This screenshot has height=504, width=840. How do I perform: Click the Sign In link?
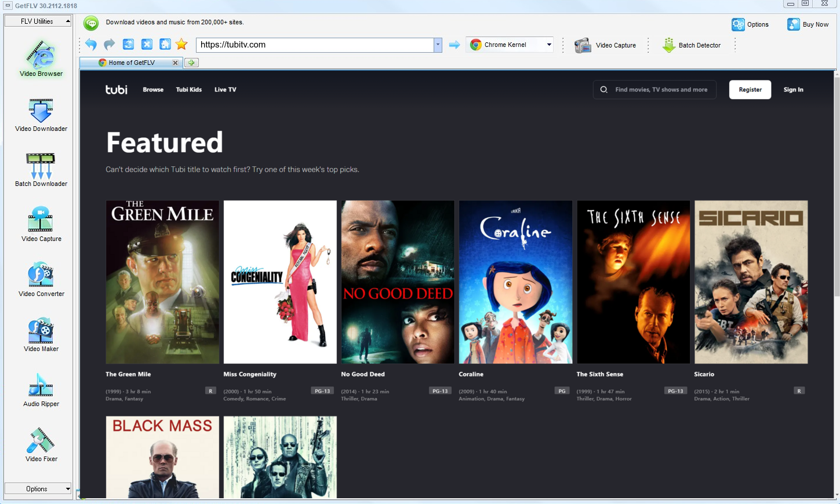pos(793,90)
